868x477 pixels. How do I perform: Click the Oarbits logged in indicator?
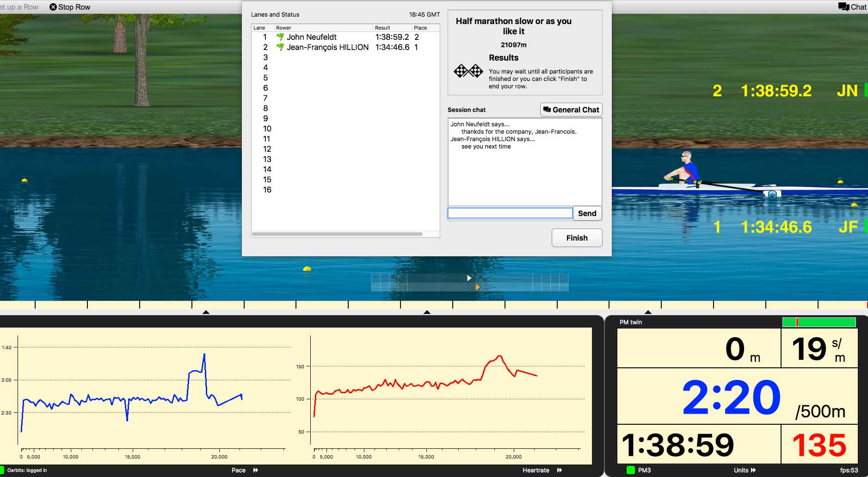click(2, 470)
